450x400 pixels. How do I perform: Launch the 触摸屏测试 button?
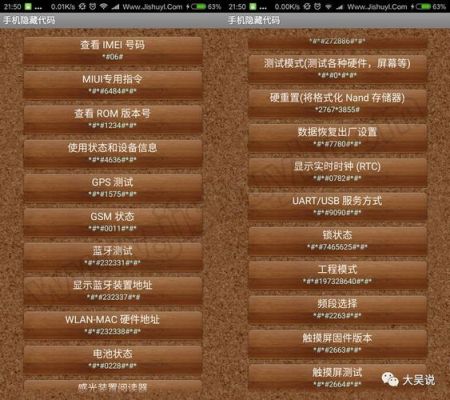pyautogui.click(x=337, y=377)
